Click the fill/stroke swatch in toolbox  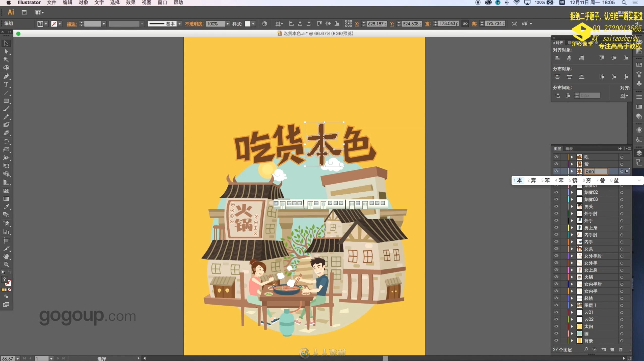[x=6, y=281]
